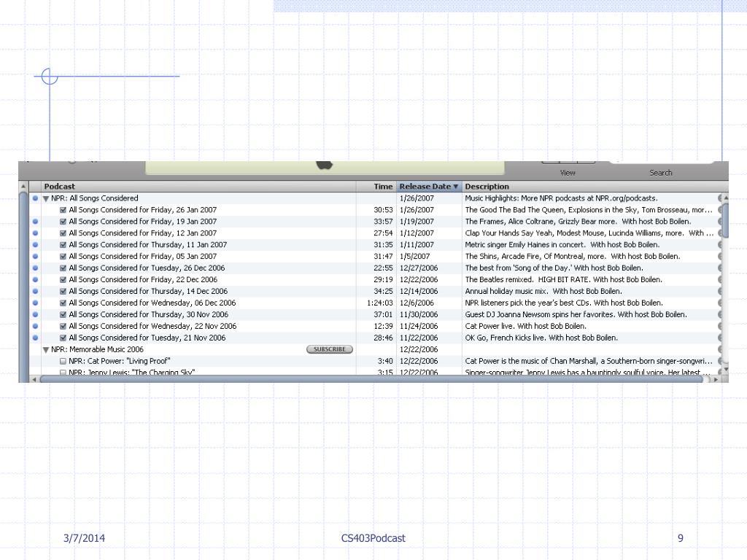Click the 30:53 time value

[383, 210]
